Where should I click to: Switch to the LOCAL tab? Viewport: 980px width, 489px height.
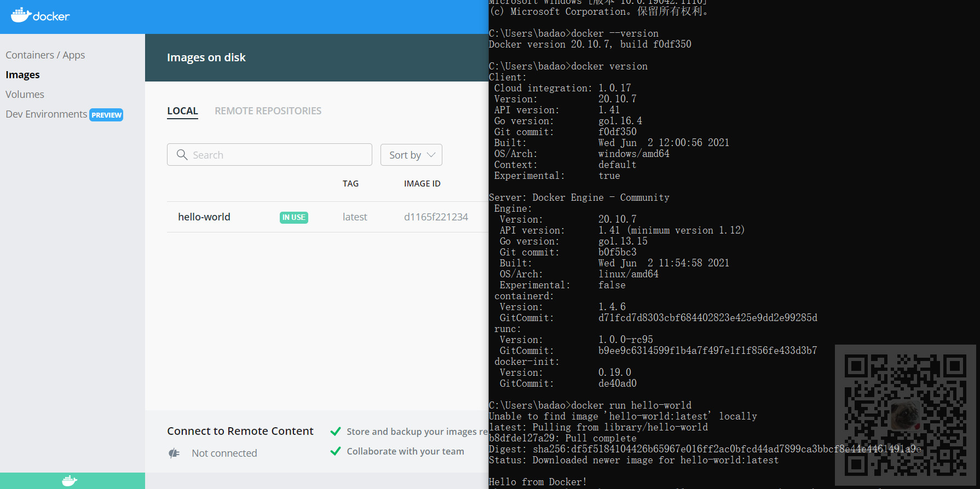(x=182, y=111)
